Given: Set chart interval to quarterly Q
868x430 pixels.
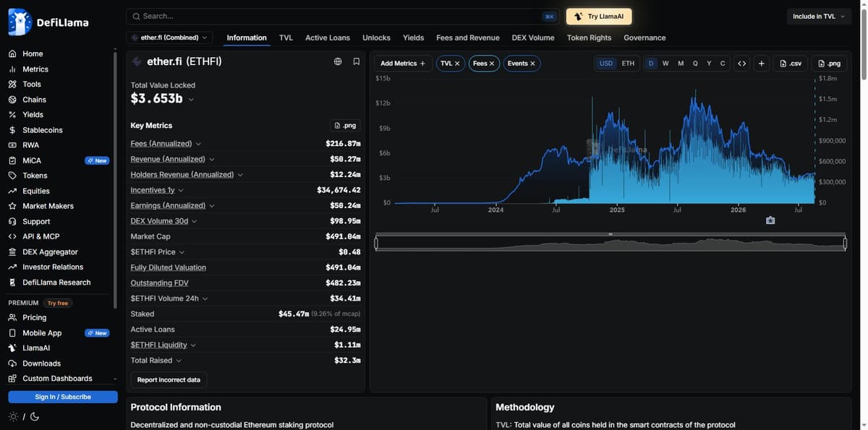Looking at the screenshot, I should (x=695, y=64).
